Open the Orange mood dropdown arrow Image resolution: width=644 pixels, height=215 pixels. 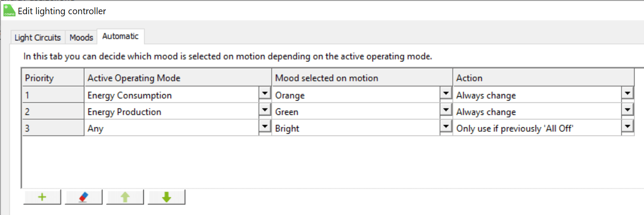[446, 94]
